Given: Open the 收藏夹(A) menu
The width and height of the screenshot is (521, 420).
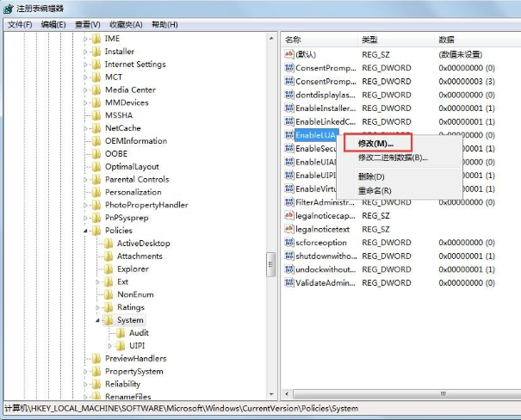Looking at the screenshot, I should 126,25.
